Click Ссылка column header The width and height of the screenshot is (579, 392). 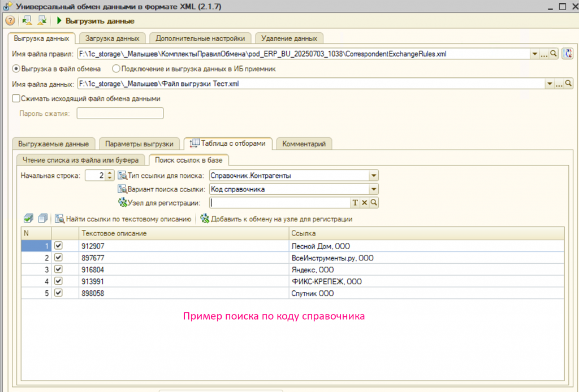click(426, 233)
